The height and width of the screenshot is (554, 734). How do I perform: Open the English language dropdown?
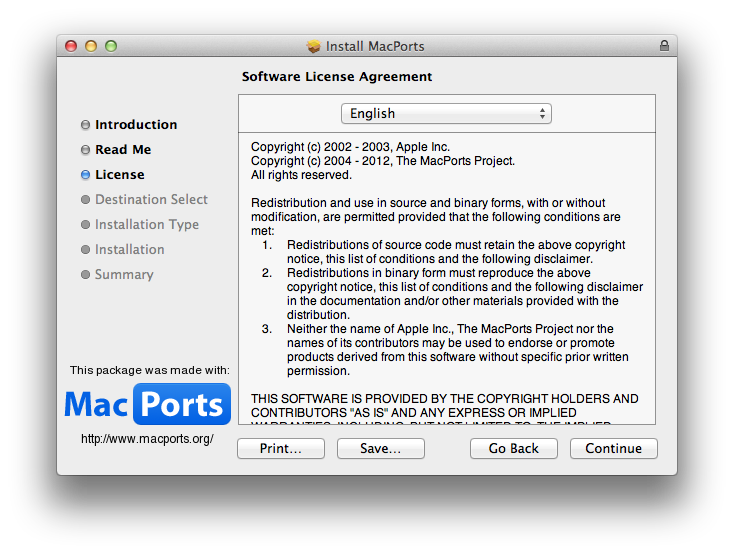(446, 113)
